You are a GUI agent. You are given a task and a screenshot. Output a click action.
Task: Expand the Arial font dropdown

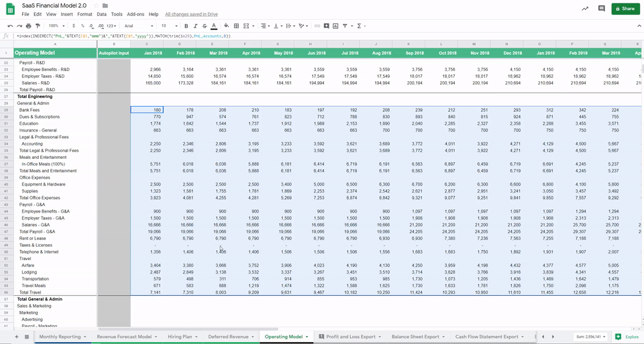click(x=137, y=26)
